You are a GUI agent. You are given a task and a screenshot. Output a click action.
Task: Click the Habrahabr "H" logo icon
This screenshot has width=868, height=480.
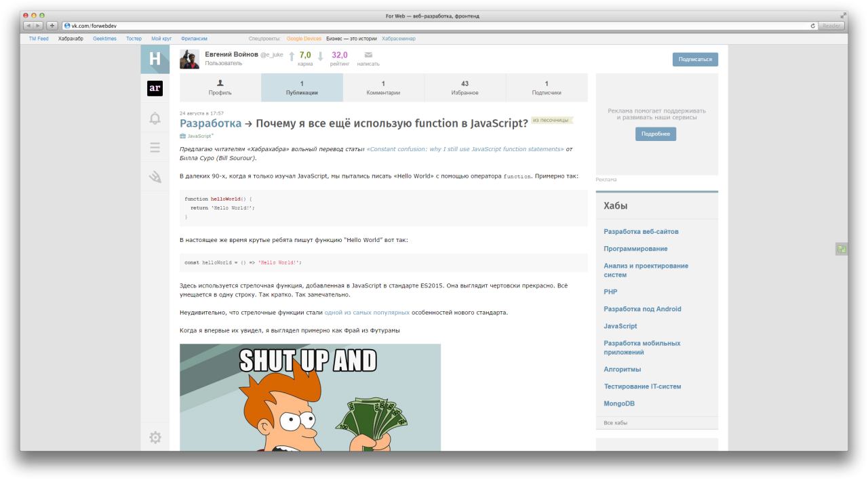pos(155,59)
